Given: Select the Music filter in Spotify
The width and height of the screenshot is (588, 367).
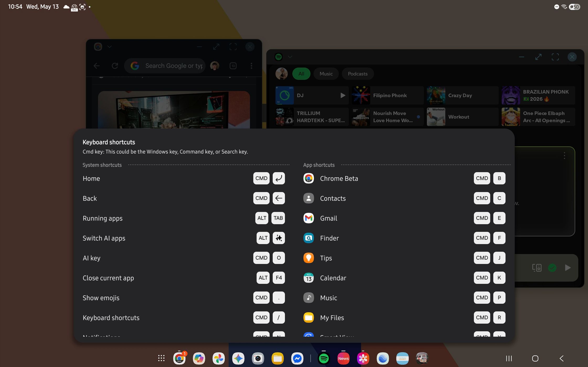Looking at the screenshot, I should pos(326,74).
